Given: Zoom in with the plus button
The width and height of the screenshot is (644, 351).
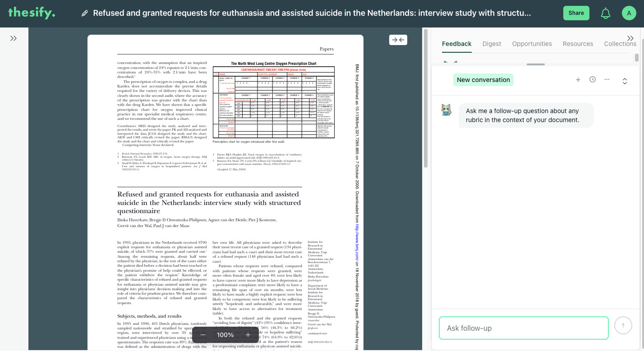Looking at the screenshot, I should pos(248,335).
